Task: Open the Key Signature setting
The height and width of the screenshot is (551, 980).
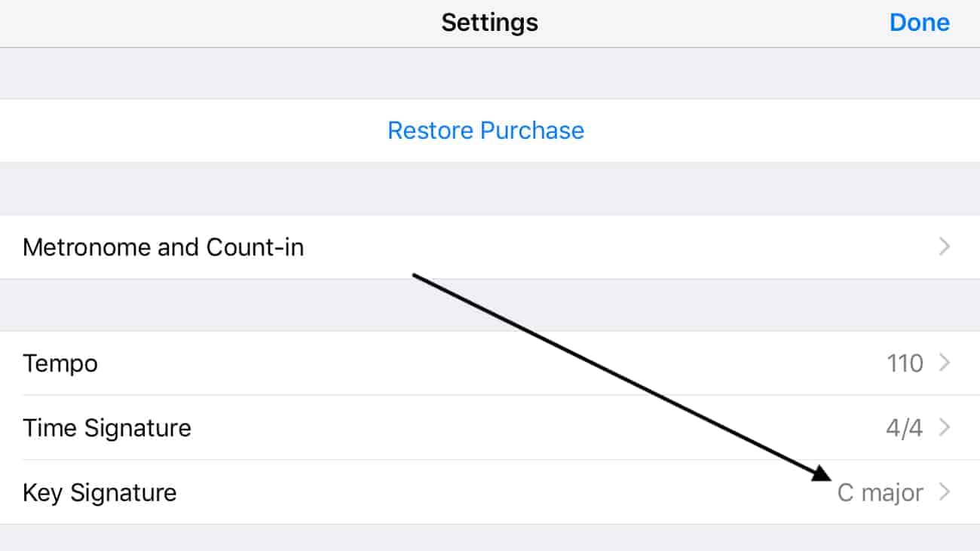Action: (100, 493)
